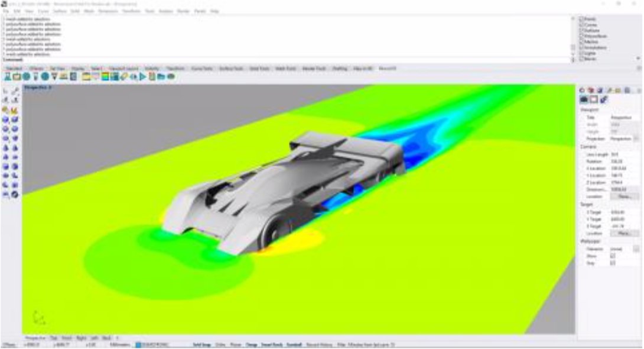Viewport: 644px width, 349px height.
Task: Toggle the Surfaces selection filter checkbox
Action: click(x=581, y=30)
